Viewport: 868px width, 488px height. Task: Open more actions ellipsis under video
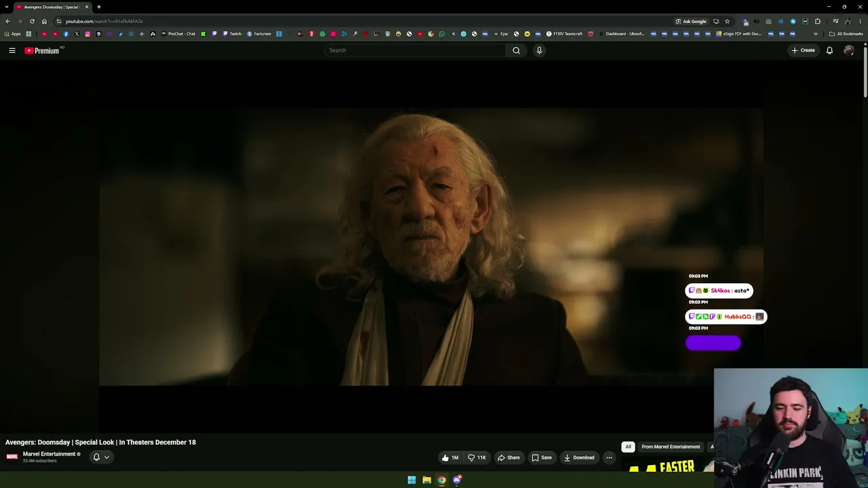point(609,457)
